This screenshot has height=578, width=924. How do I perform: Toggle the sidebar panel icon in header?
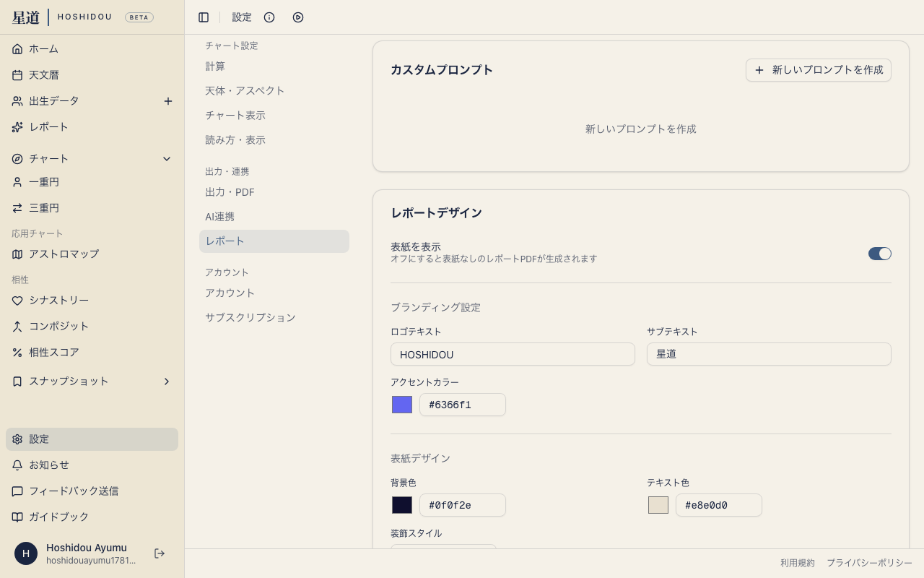pos(204,17)
